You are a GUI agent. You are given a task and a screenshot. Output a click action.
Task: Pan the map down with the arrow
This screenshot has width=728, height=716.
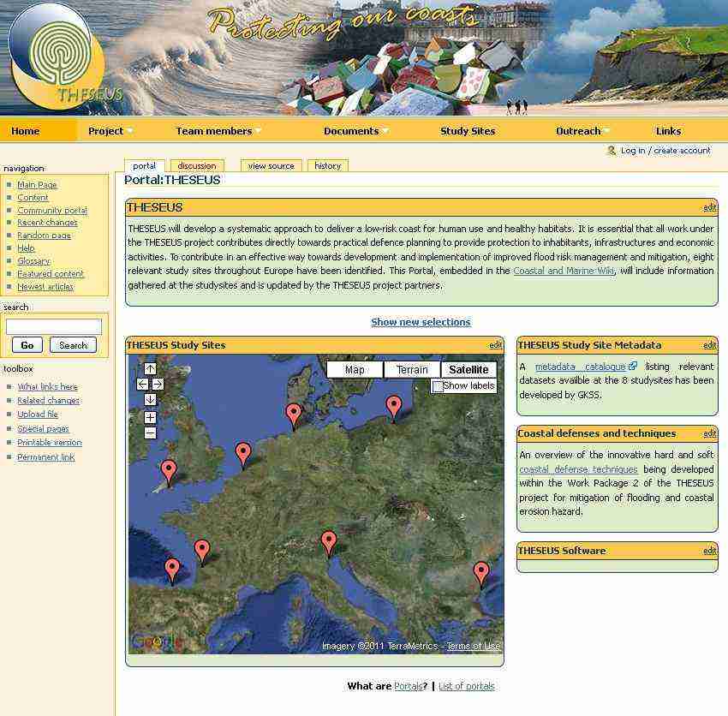tap(151, 400)
